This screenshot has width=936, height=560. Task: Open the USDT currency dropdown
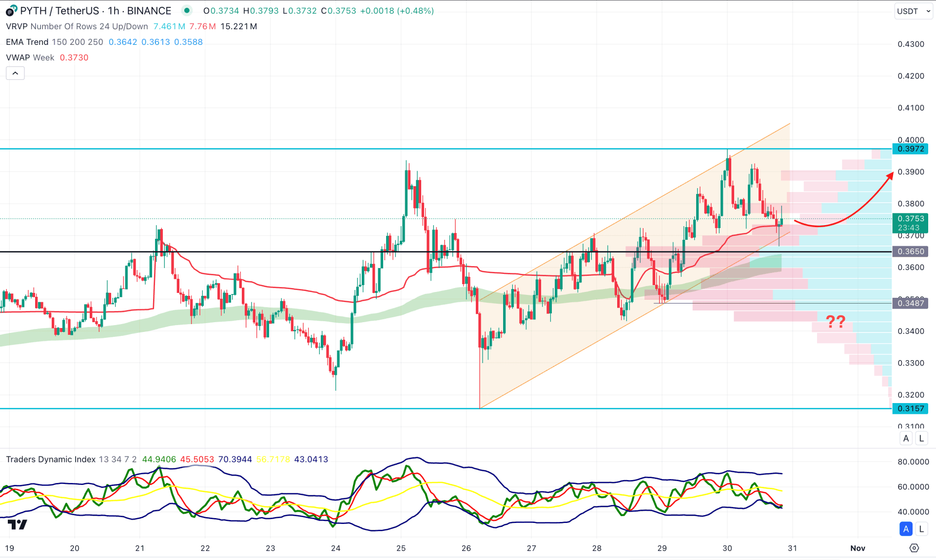tap(914, 11)
